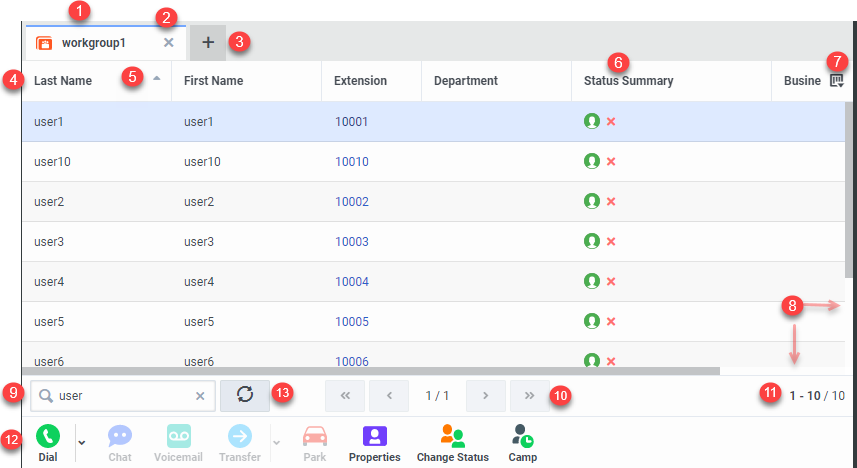Image resolution: width=857 pixels, height=468 pixels.
Task: Go to the first page
Action: point(344,395)
